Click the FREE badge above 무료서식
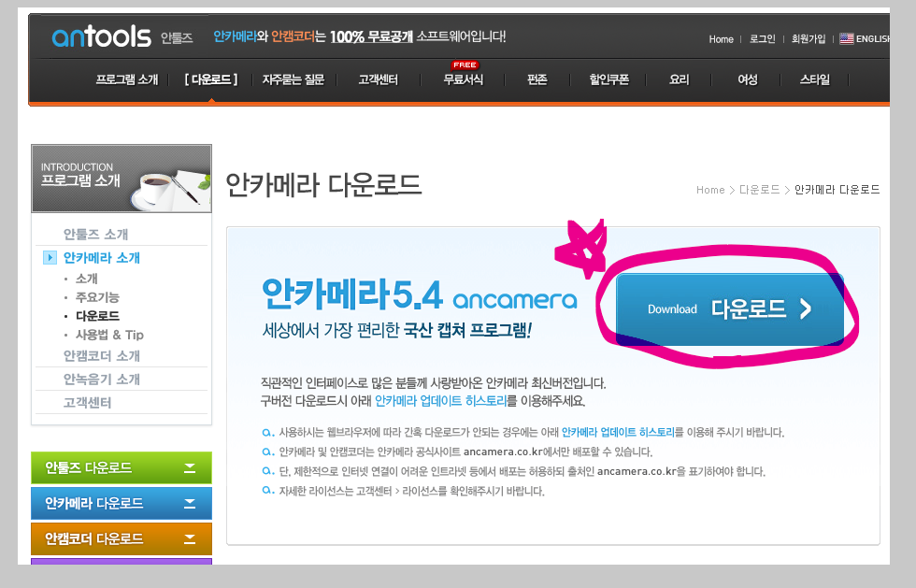The width and height of the screenshot is (916, 588). pyautogui.click(x=465, y=65)
